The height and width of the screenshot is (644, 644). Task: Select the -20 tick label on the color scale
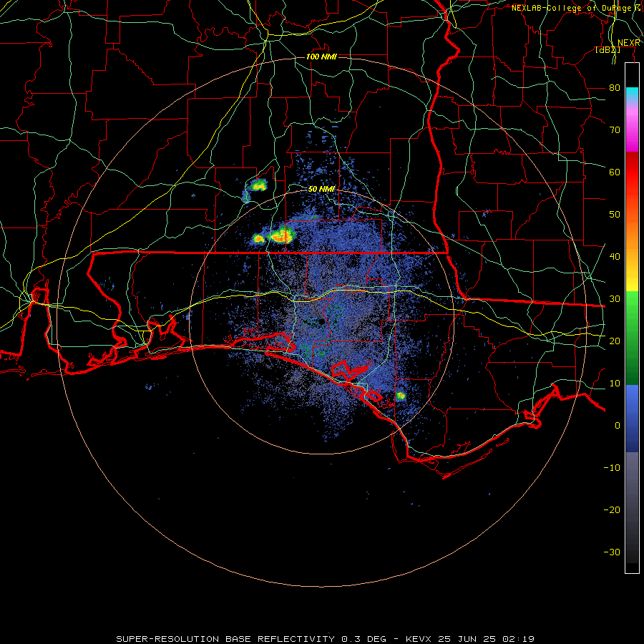(x=612, y=509)
